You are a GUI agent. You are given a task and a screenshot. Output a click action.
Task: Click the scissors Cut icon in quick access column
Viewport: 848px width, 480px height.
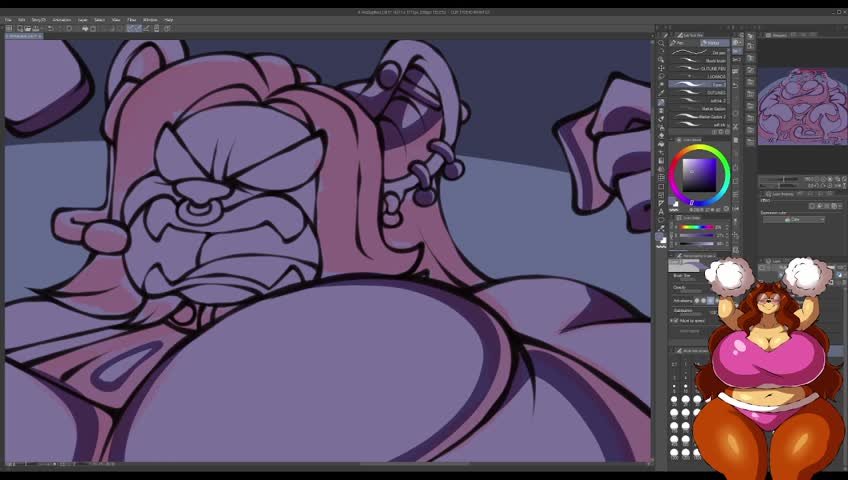(x=736, y=126)
